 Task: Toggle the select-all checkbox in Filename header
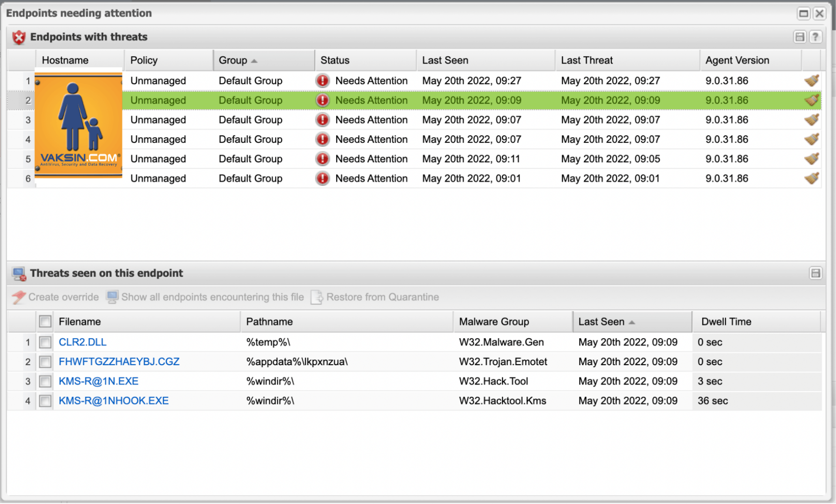45,322
